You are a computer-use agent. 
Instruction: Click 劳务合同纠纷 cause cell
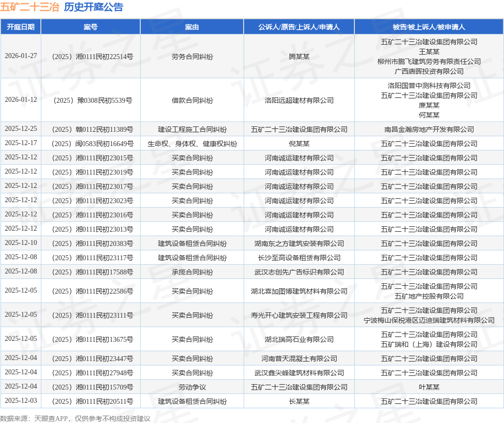pos(192,57)
